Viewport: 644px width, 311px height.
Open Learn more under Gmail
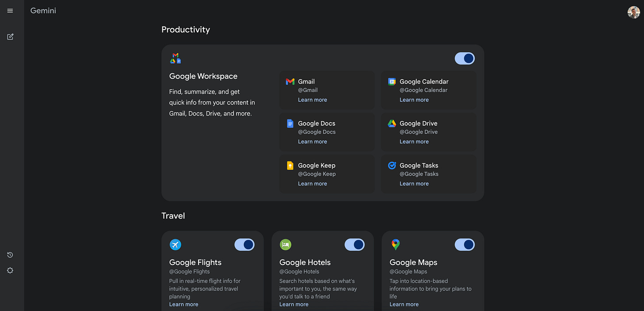pyautogui.click(x=313, y=100)
